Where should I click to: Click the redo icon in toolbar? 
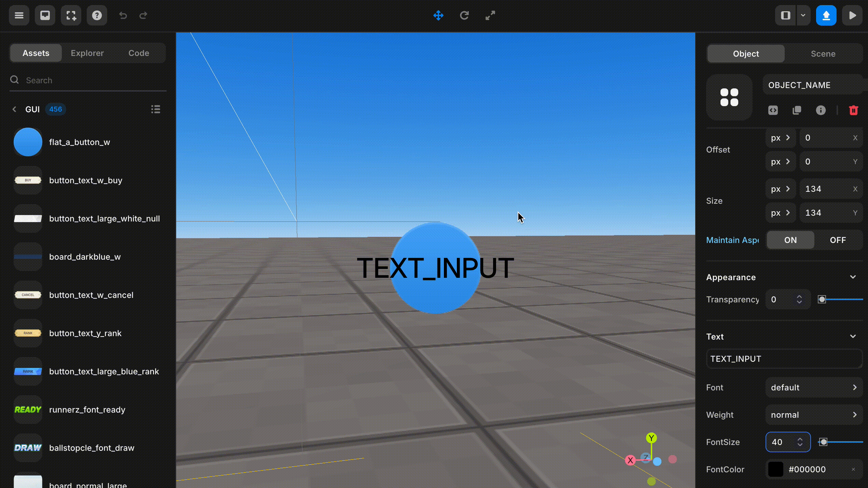coord(144,15)
